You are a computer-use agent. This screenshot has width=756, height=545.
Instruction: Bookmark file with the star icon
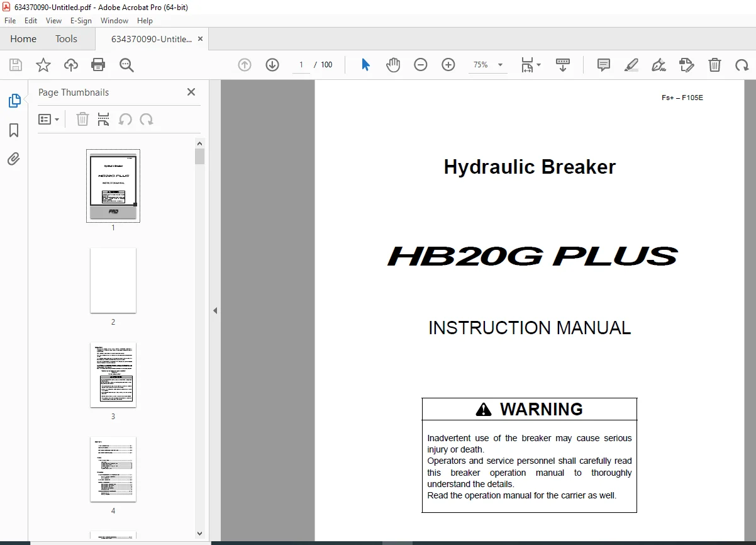[x=43, y=65]
